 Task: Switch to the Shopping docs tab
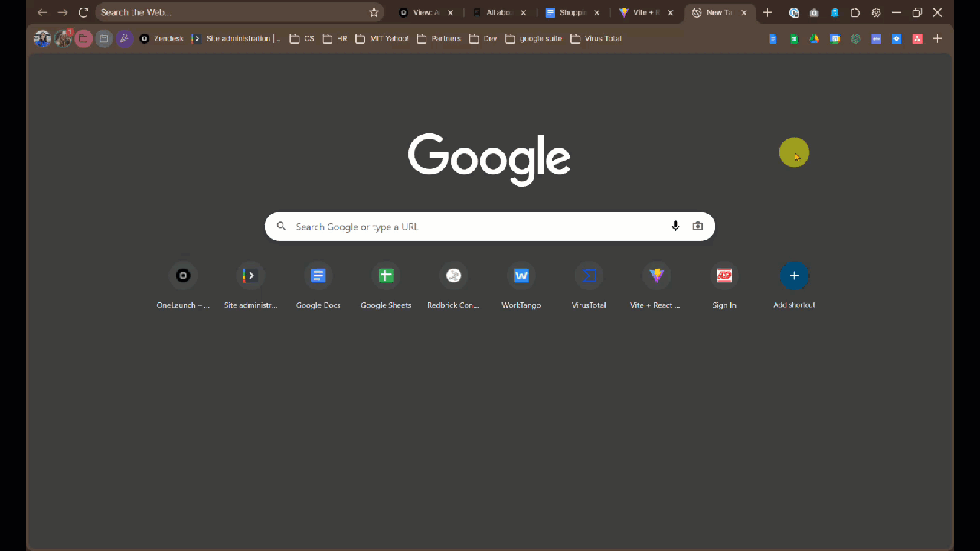[x=566, y=12]
